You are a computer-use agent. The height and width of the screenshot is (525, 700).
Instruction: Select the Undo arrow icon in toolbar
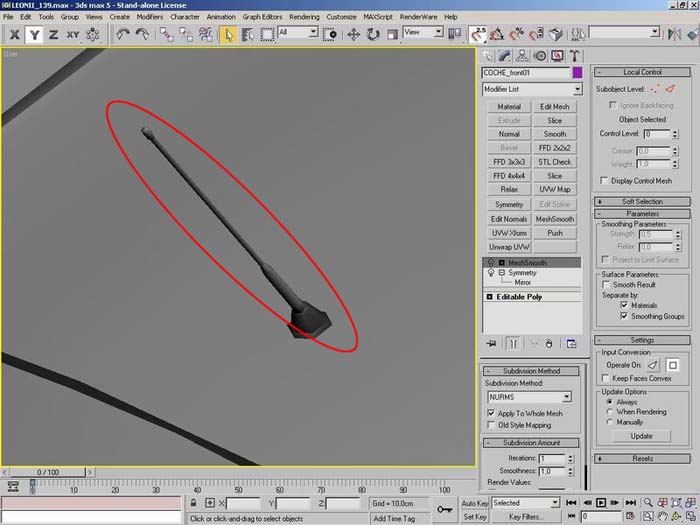[x=123, y=34]
